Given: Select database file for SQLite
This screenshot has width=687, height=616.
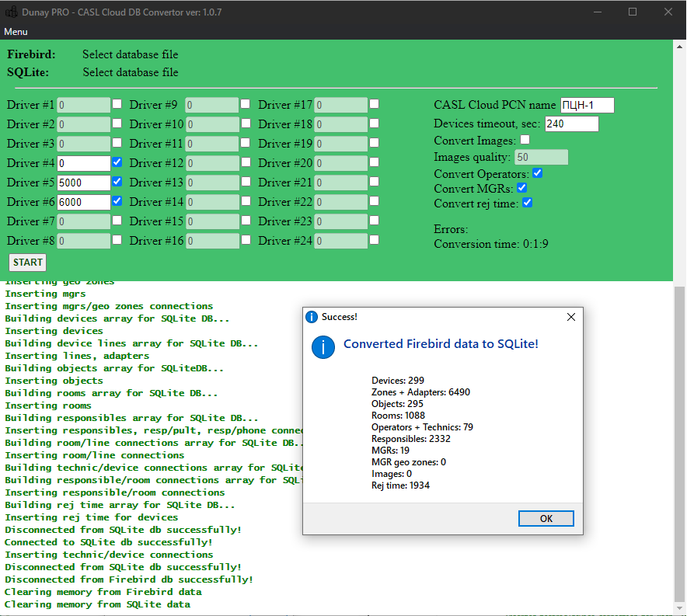Looking at the screenshot, I should (x=130, y=72).
